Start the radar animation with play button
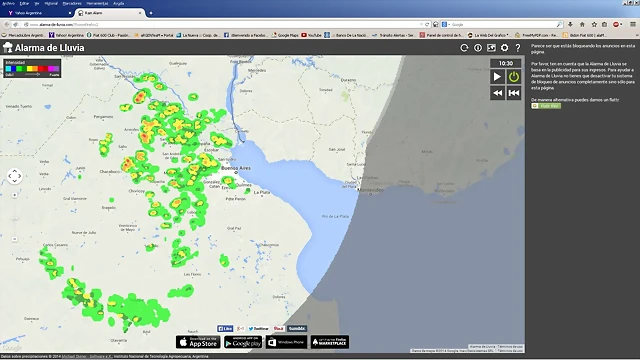The width and height of the screenshot is (640, 360). (497, 77)
